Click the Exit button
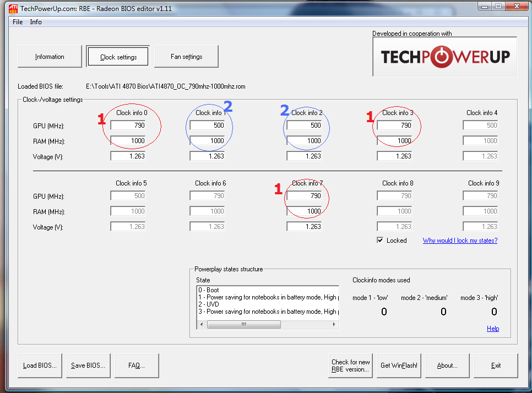This screenshot has width=532, height=393. 496,365
